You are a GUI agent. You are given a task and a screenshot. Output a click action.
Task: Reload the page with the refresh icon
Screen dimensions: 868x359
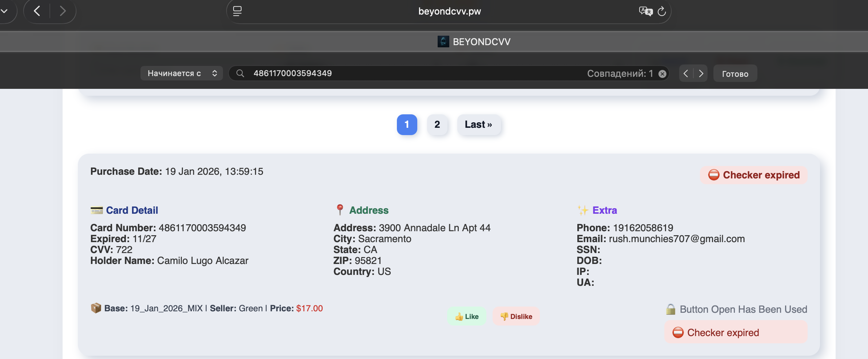662,11
